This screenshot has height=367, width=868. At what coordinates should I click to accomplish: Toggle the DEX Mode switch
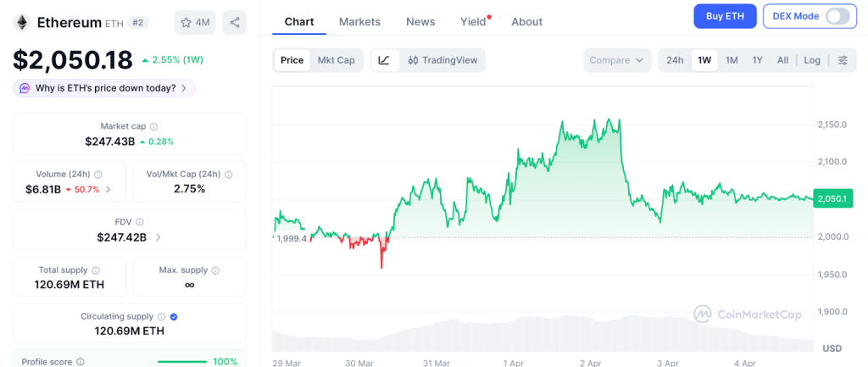point(836,16)
